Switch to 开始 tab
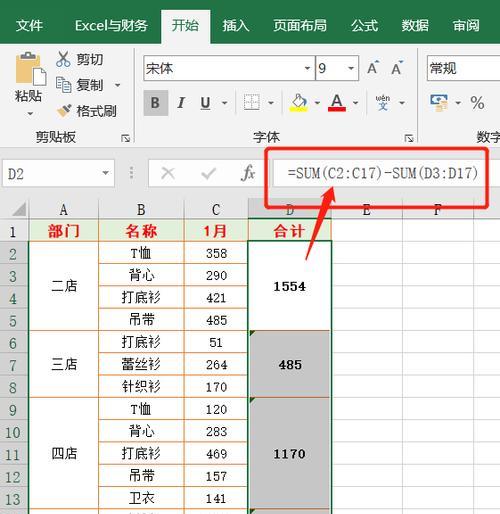Image resolution: width=500 pixels, height=514 pixels. [x=185, y=26]
